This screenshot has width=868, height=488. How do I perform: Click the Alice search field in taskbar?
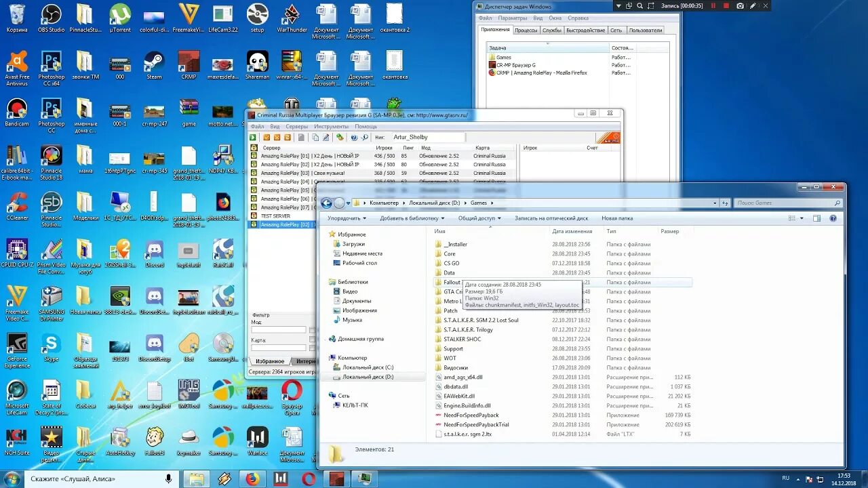coord(95,479)
